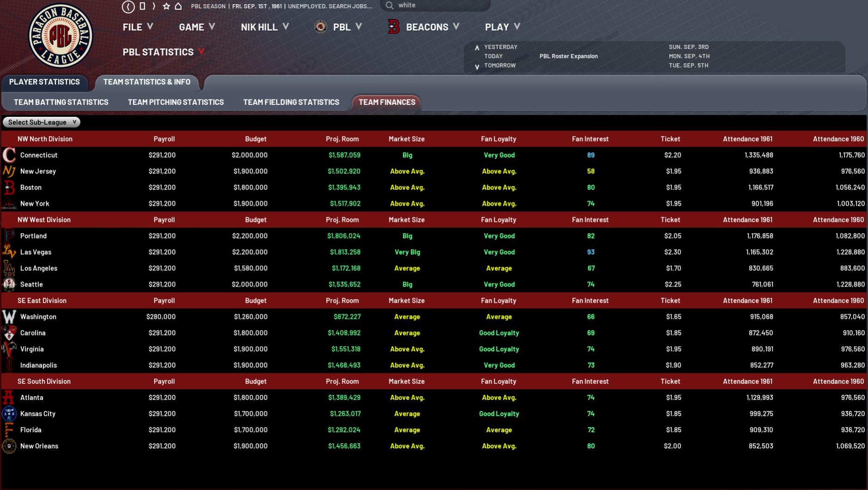The height and width of the screenshot is (490, 868).
Task: Click the search field containing 'white'
Action: [x=439, y=6]
